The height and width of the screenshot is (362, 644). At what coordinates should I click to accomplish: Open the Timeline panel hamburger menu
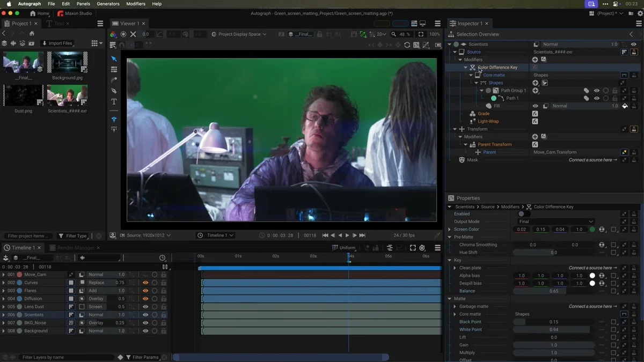[437, 248]
